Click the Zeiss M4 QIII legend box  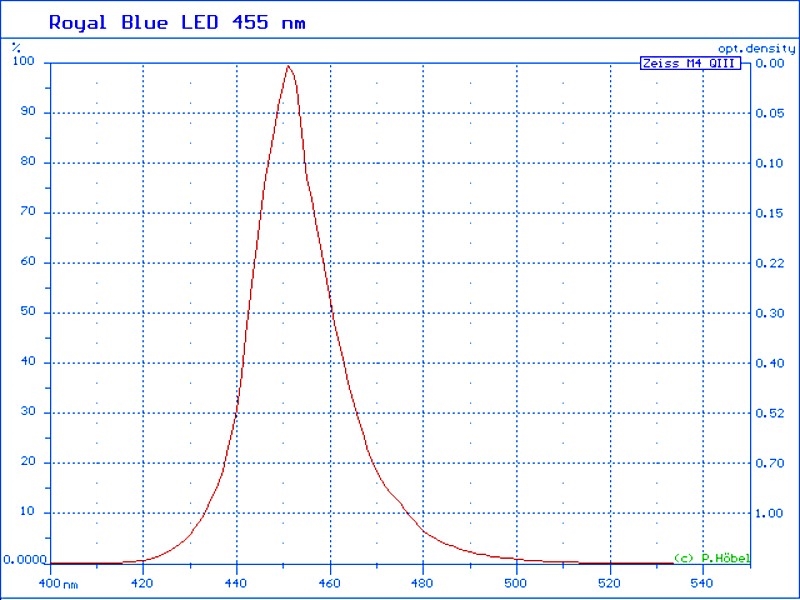(x=690, y=64)
